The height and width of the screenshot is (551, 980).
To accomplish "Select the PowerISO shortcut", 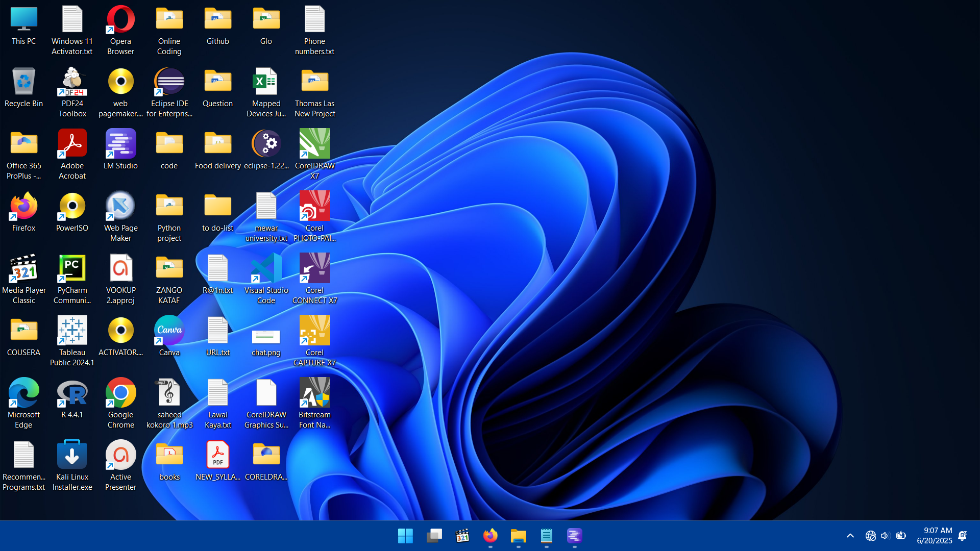I will 72,212.
